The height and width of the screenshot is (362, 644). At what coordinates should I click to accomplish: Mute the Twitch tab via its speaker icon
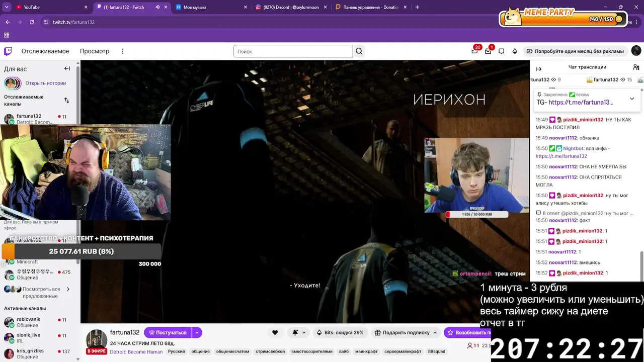[x=157, y=7]
